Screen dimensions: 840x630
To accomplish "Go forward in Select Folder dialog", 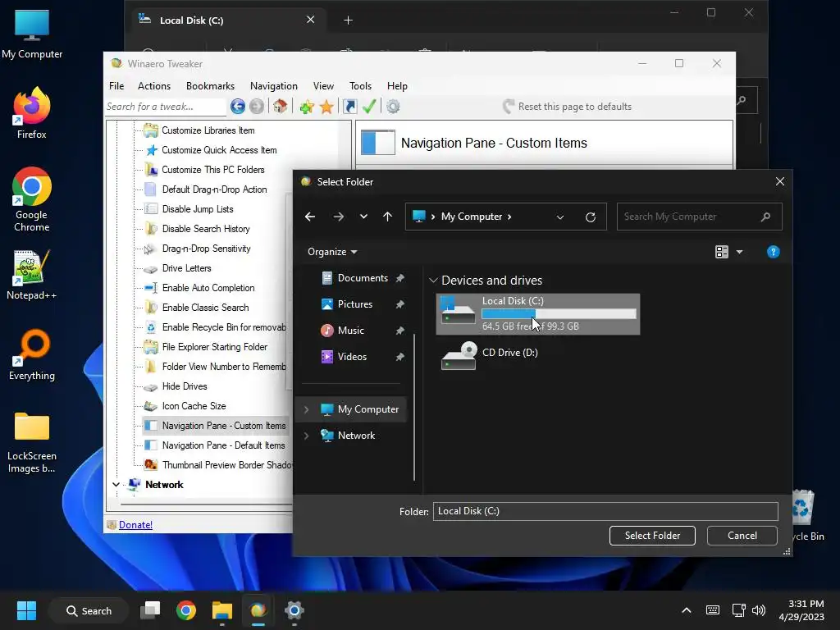I will click(339, 217).
